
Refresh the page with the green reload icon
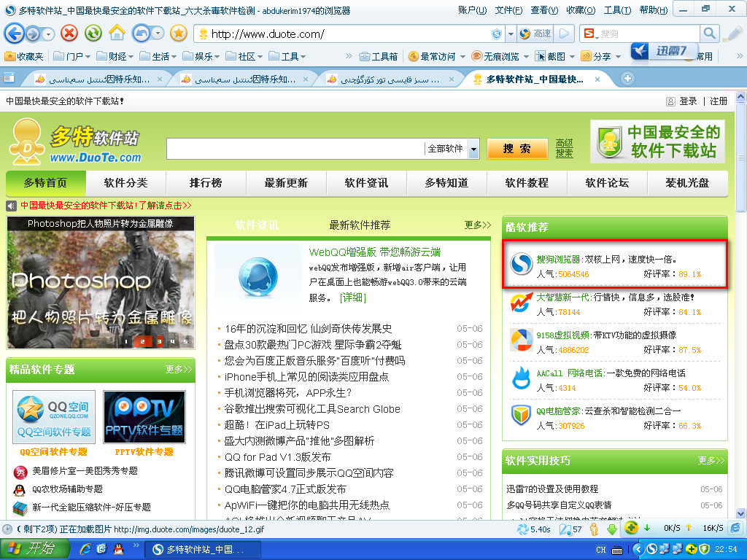click(x=93, y=34)
